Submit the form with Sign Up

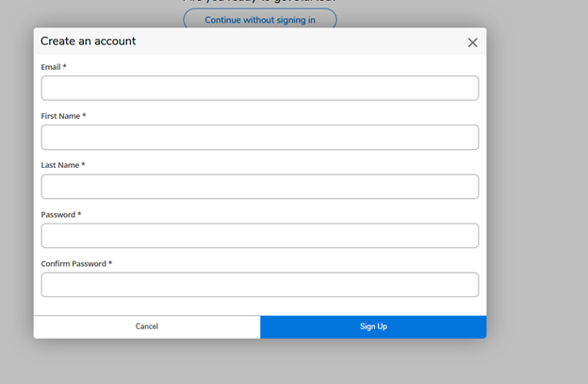tap(373, 326)
